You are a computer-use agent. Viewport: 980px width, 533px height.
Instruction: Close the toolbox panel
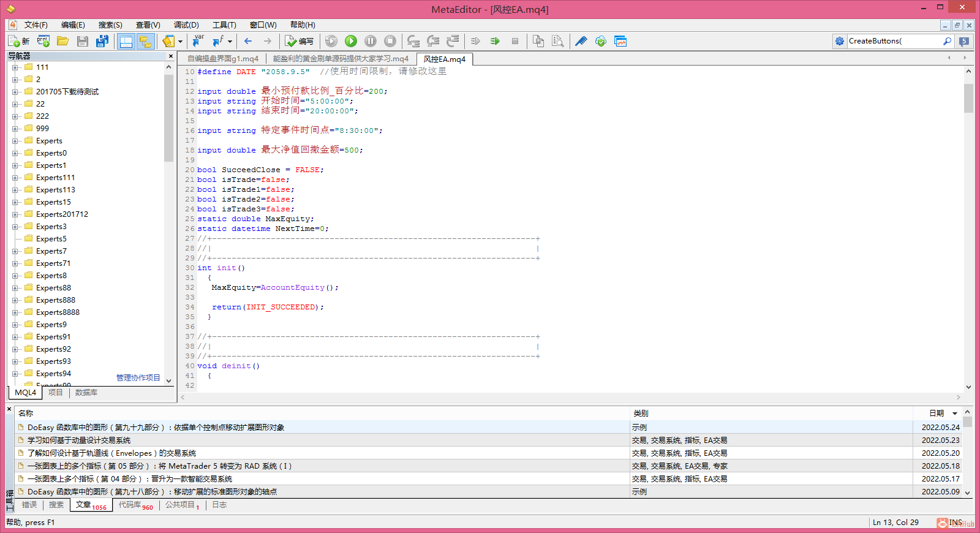(9, 409)
